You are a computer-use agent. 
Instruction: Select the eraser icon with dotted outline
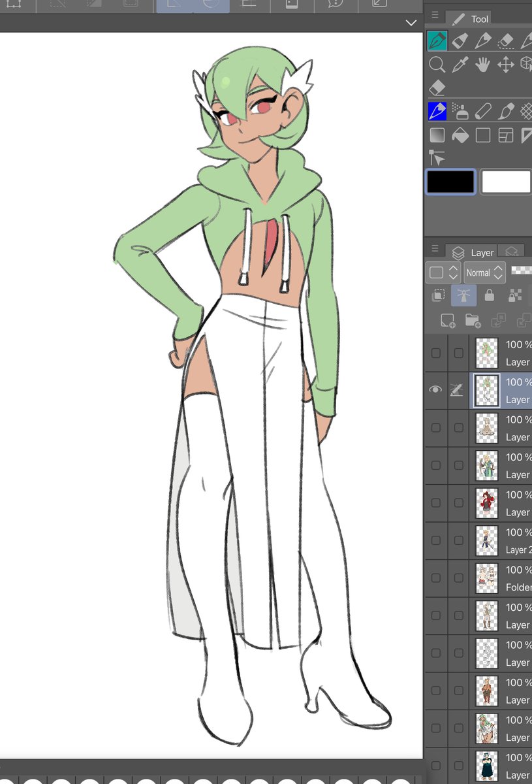tap(506, 41)
